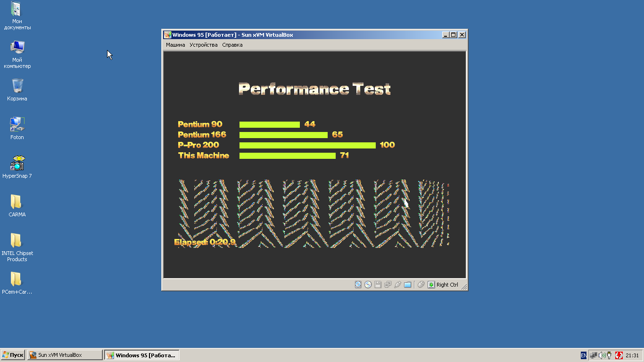Viewport: 644px width, 362px height.
Task: Click the volume speaker tray icon
Action: pos(602,355)
